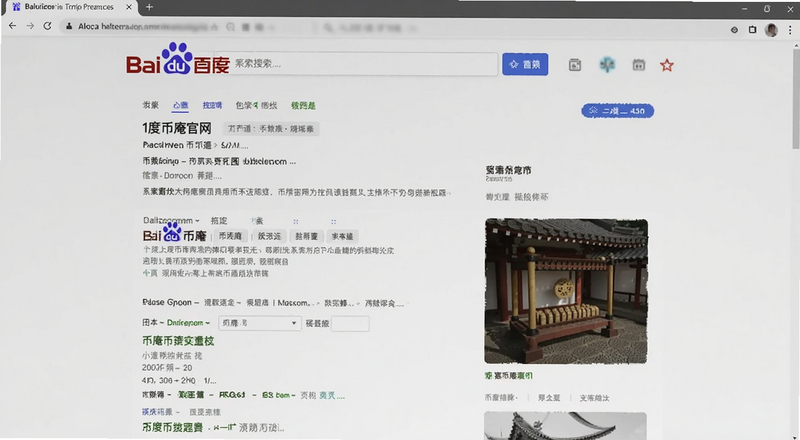800x440 pixels.
Task: Open the top result title starting with 1
Action: tap(177, 128)
